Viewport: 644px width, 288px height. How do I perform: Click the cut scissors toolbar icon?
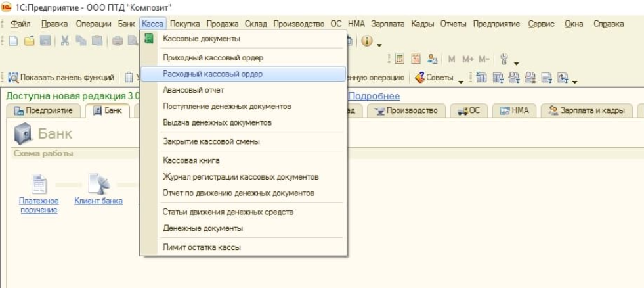click(65, 41)
